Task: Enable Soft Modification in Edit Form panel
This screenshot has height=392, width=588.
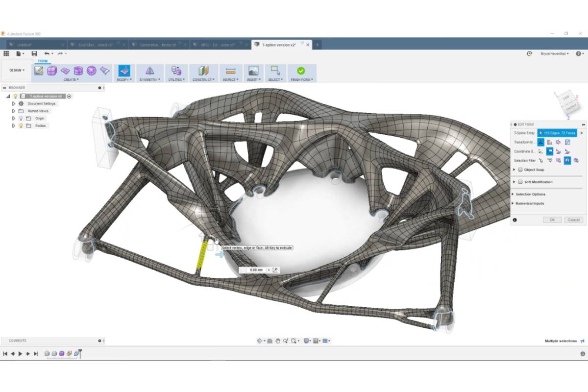Action: click(x=520, y=182)
